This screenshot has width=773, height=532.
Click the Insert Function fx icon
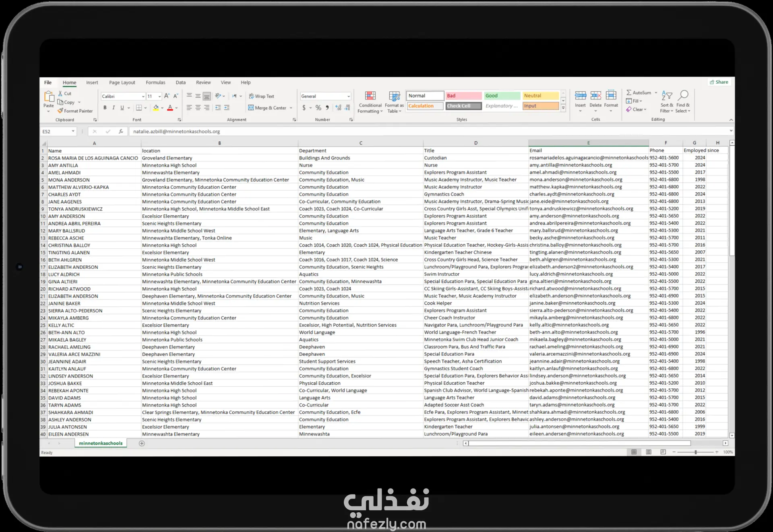click(121, 132)
